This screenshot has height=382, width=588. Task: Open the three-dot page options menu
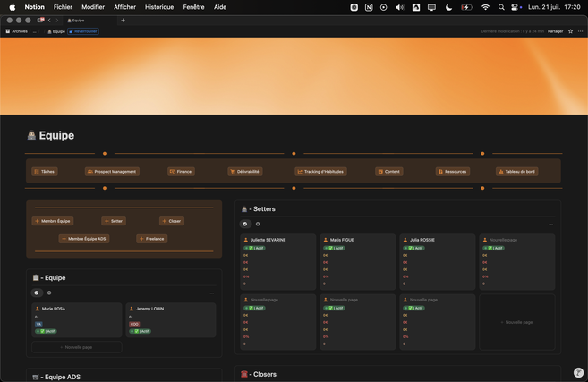point(580,31)
